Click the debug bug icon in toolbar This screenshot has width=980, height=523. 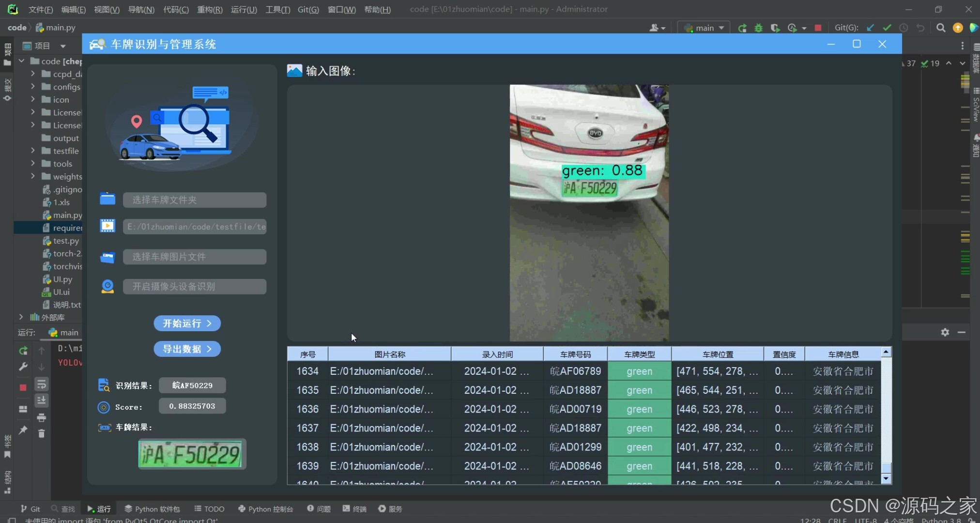759,28
